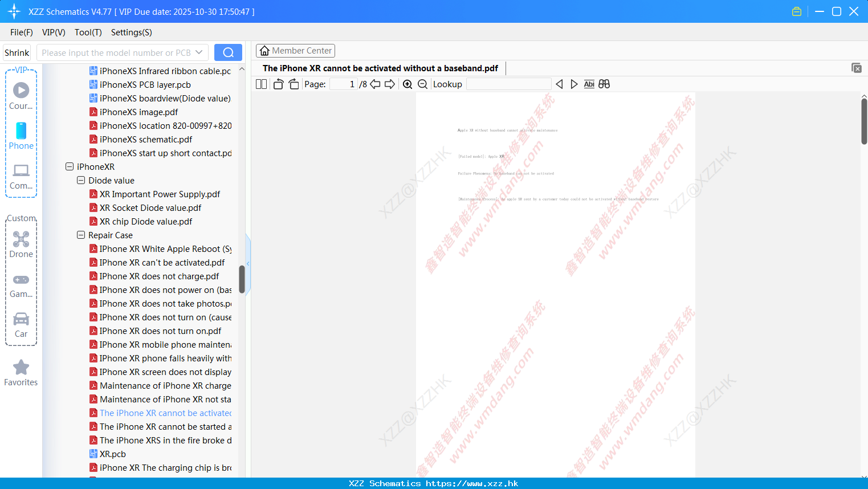The image size is (868, 489).
Task: Open XR chip Diode value.pdf
Action: pyautogui.click(x=146, y=221)
